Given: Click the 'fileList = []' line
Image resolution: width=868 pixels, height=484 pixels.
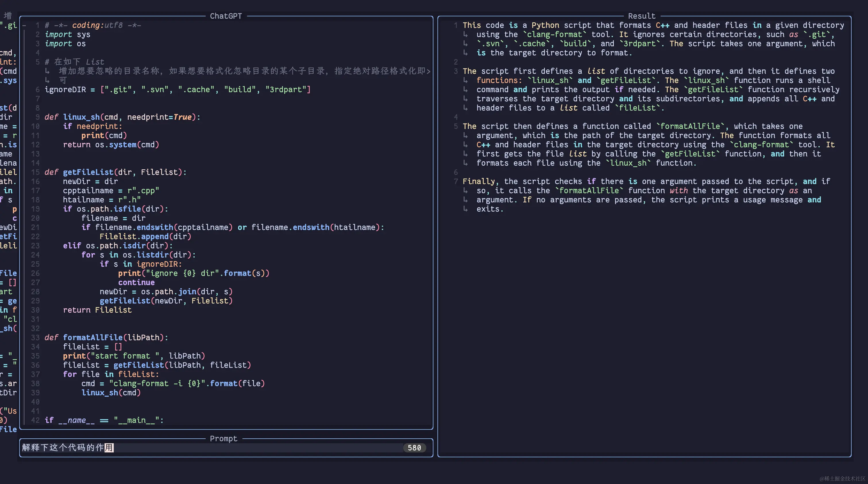Looking at the screenshot, I should coord(93,346).
